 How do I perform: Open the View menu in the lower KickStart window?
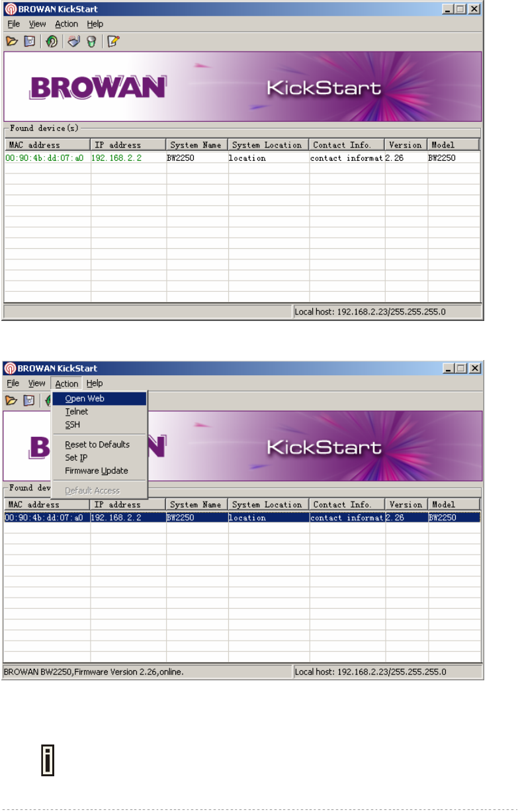tap(38, 383)
